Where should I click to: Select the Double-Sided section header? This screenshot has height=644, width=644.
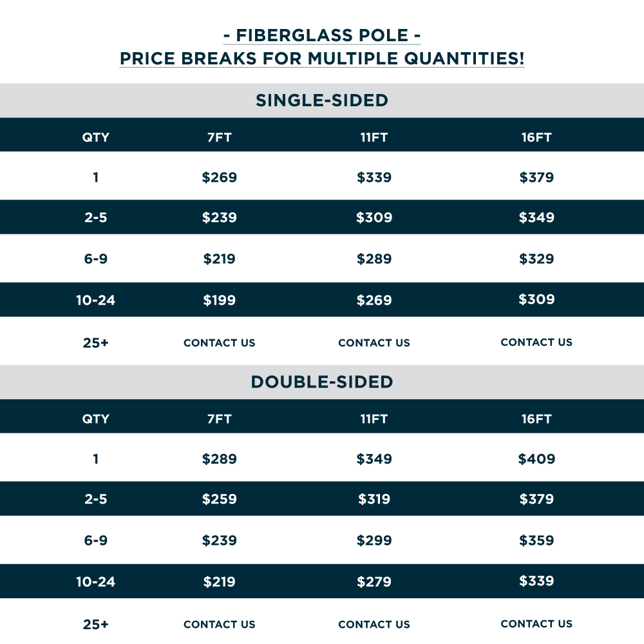pyautogui.click(x=322, y=382)
